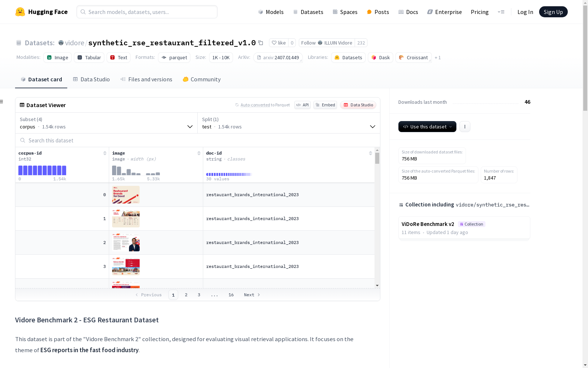Screen dimensions: 588x368
Task: Sort the image column using its arrows
Action: click(x=199, y=153)
